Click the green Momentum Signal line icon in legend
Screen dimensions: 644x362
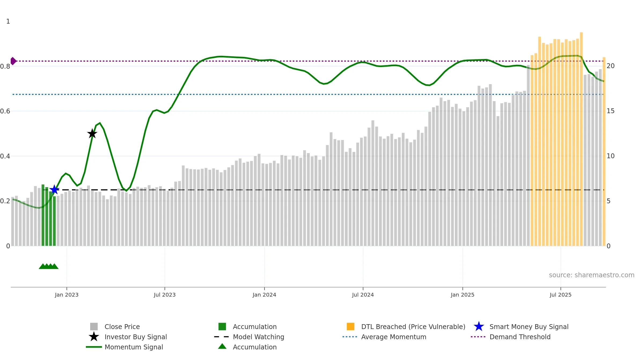pyautogui.click(x=94, y=347)
